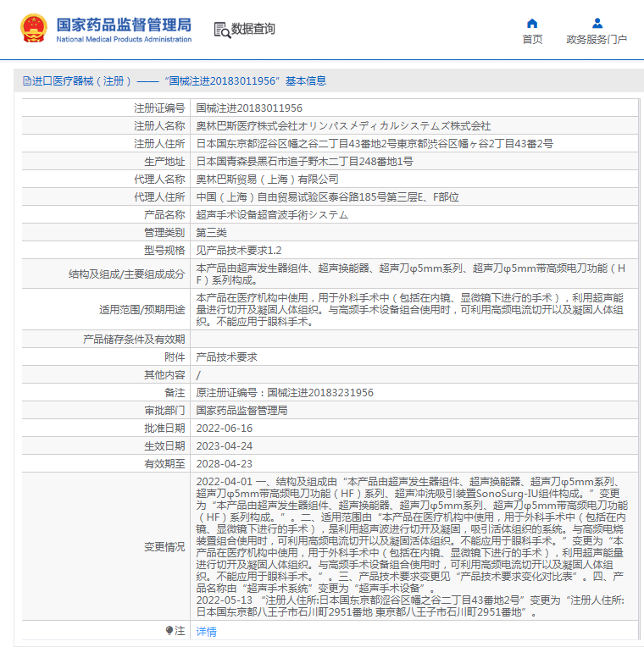Click the 生效日期 label
The image size is (644, 658).
(164, 446)
